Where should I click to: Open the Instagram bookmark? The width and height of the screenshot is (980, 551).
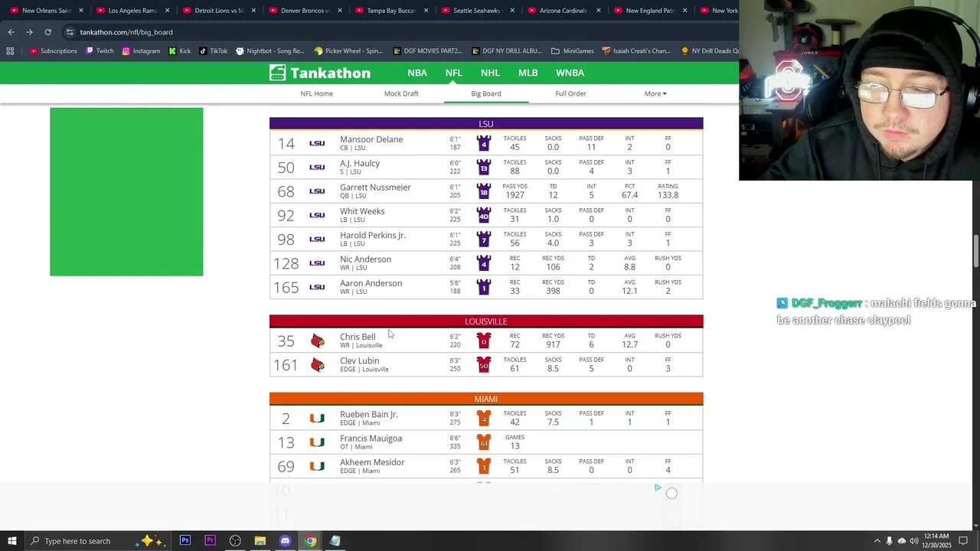[141, 51]
